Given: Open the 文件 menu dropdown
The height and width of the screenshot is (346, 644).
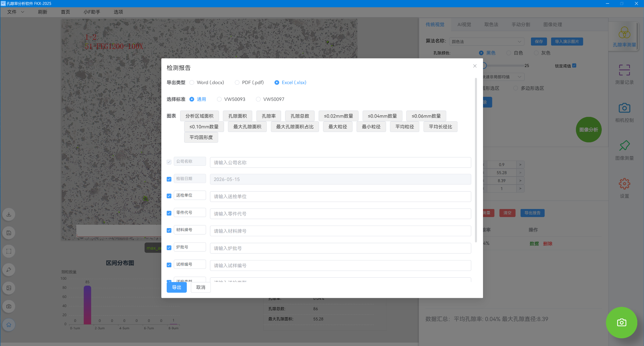Looking at the screenshot, I should coord(16,12).
